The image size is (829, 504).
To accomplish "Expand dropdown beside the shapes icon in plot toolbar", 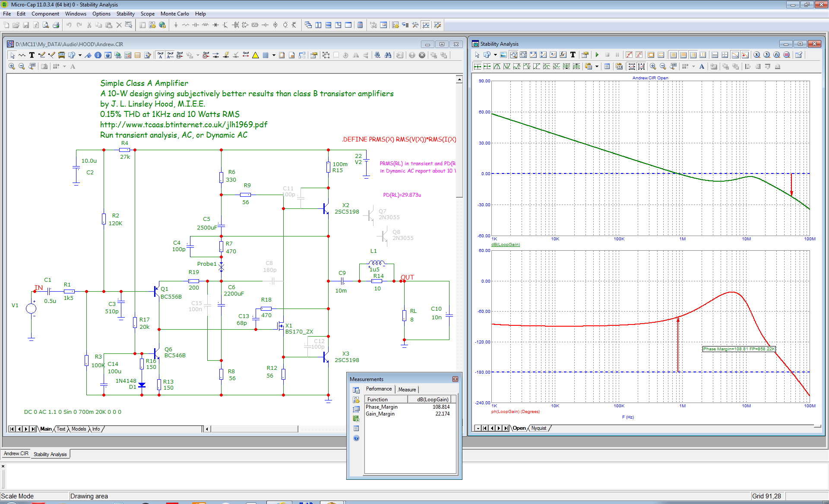I will point(495,55).
